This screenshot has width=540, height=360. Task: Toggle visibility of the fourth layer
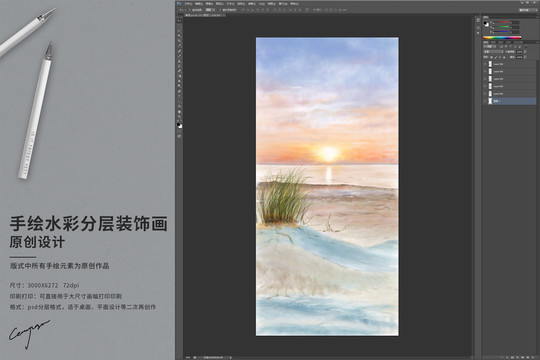pos(485,86)
